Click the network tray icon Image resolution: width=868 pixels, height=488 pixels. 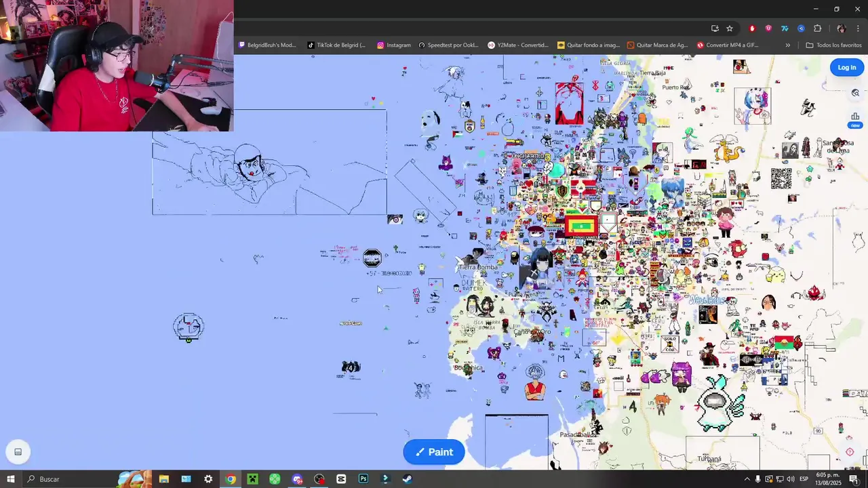[780, 479]
